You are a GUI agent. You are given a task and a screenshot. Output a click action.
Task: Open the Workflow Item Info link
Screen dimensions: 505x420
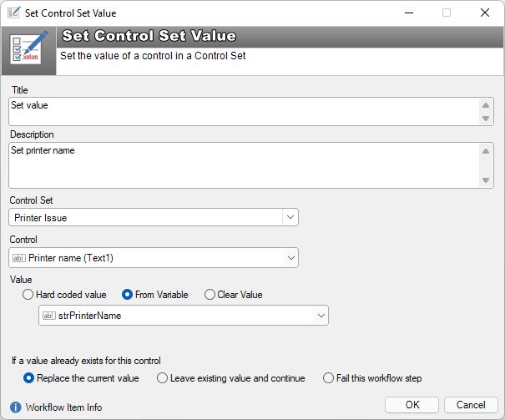63,407
